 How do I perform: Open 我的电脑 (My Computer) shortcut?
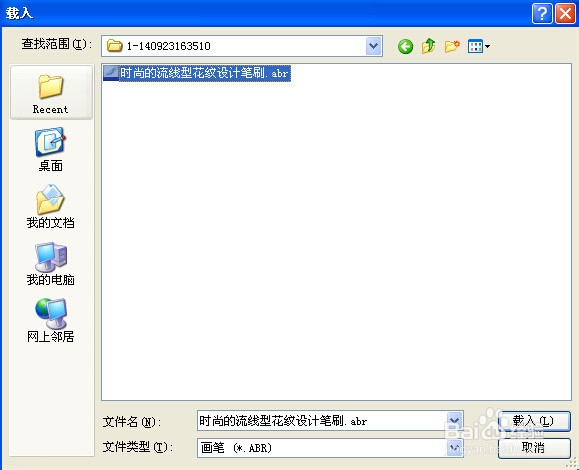(51, 264)
